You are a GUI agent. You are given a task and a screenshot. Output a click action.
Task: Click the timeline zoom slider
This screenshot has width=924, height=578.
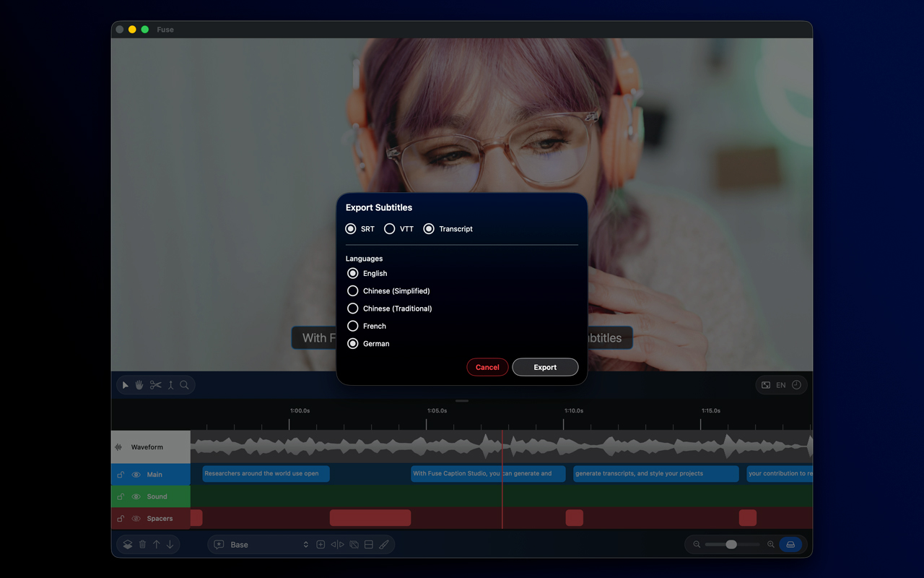point(732,545)
